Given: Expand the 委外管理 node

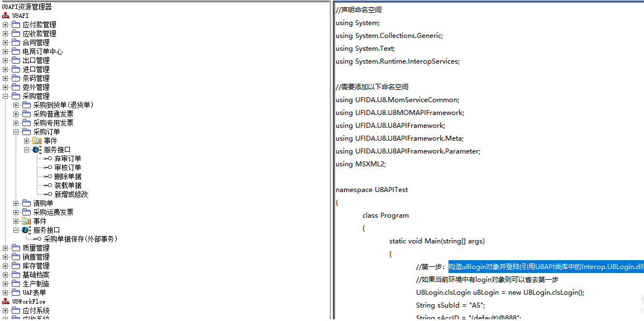Looking at the screenshot, I should point(5,88).
